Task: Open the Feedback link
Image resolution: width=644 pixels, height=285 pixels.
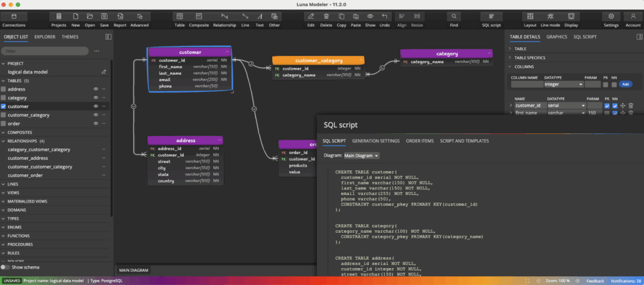Action: tap(595, 281)
